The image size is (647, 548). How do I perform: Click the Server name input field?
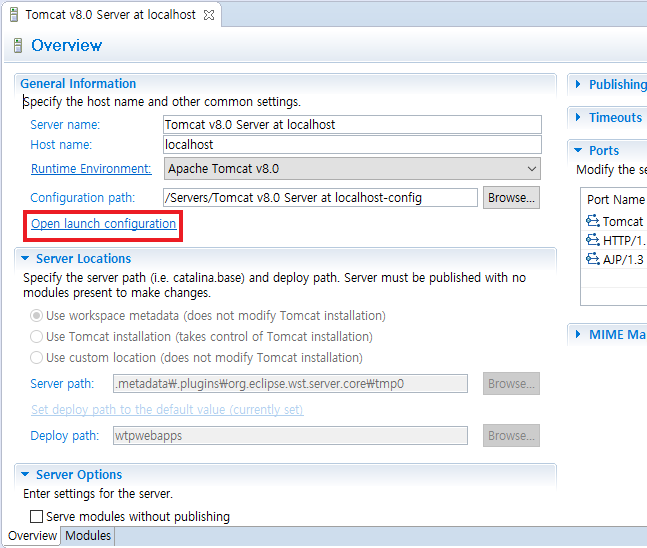point(352,125)
